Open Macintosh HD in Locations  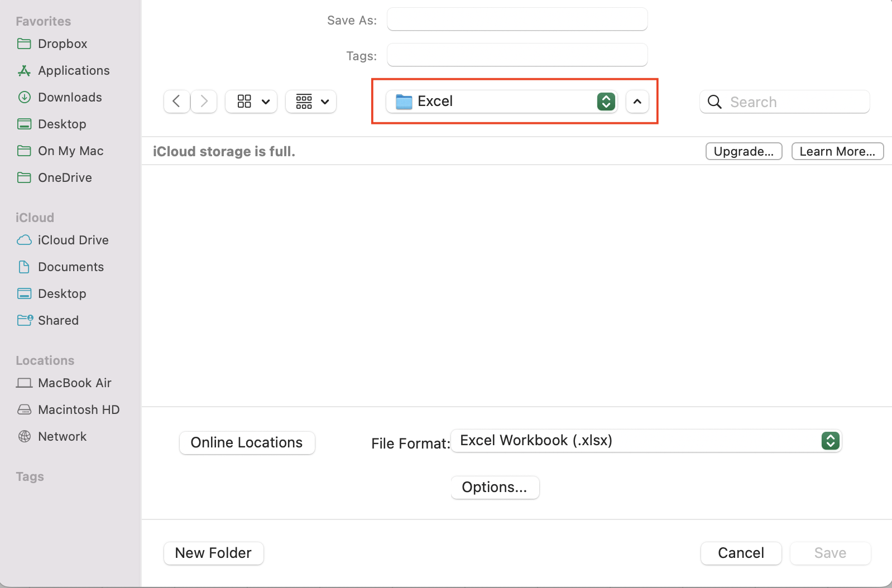(x=68, y=409)
